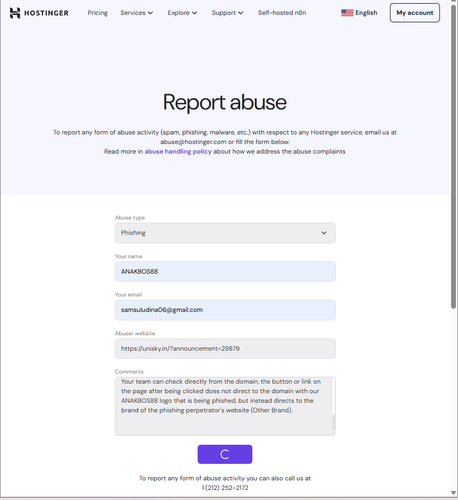The height and width of the screenshot is (500, 458).
Task: Open My account
Action: tap(415, 13)
